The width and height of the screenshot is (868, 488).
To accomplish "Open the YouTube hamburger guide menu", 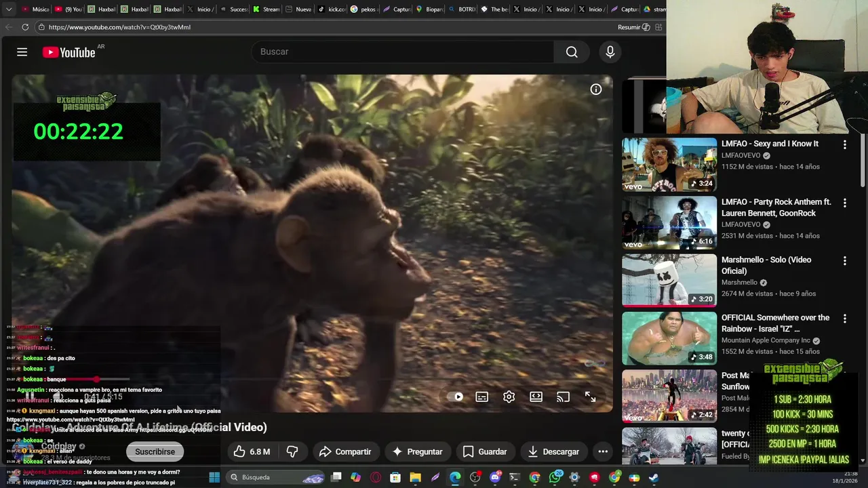I will point(22,52).
